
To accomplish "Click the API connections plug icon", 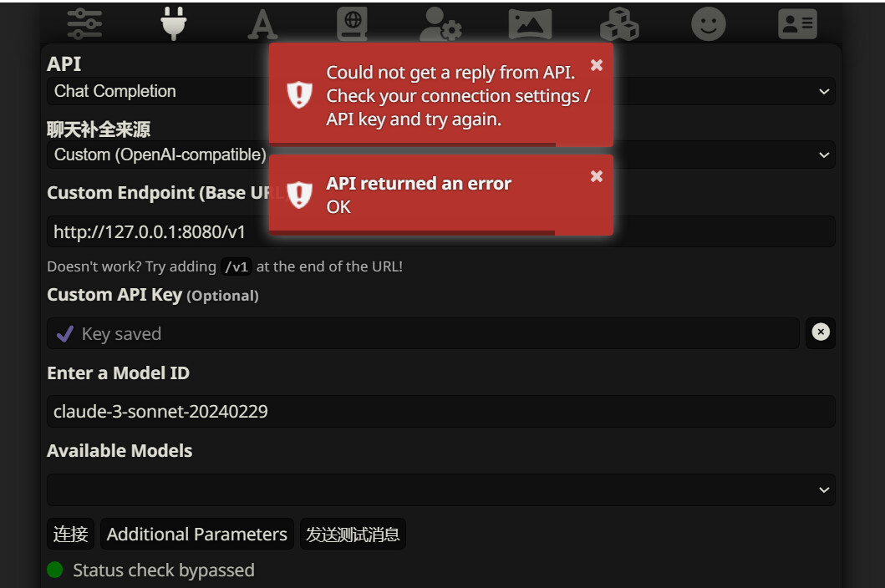I will point(174,23).
